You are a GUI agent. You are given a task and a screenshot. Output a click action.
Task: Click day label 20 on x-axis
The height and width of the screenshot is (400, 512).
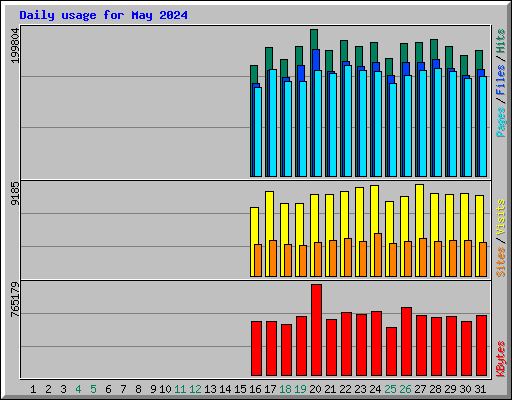tap(315, 389)
